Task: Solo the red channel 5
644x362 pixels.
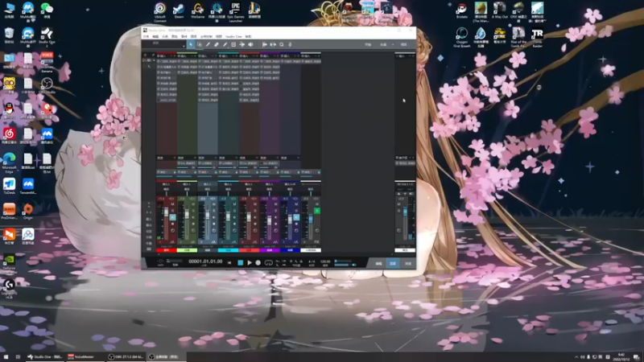Action: pyautogui.click(x=255, y=211)
